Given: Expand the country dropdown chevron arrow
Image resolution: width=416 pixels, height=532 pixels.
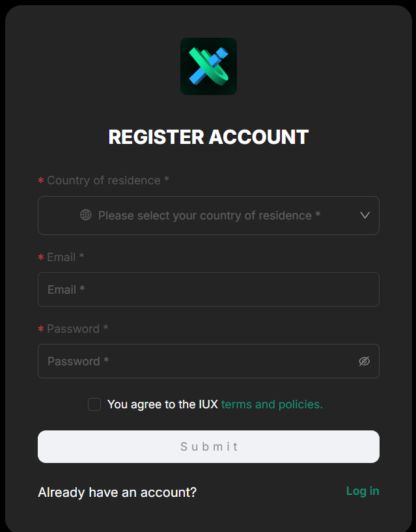Looking at the screenshot, I should (x=365, y=215).
